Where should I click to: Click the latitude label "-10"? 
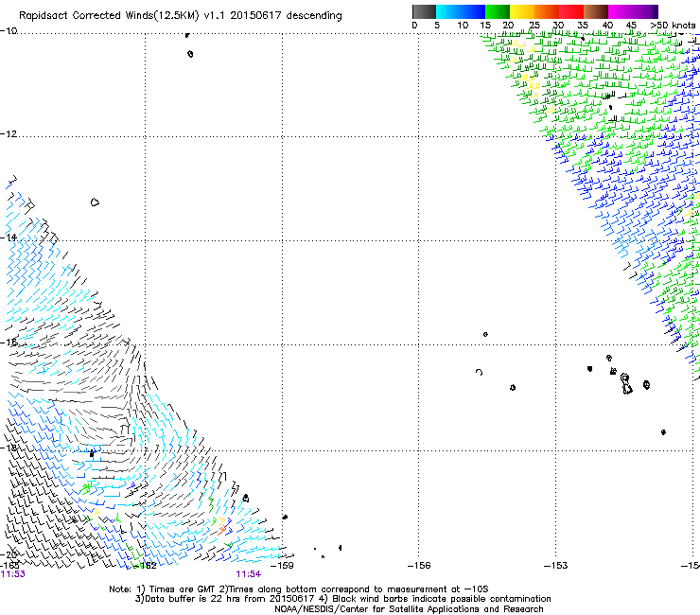[x=9, y=31]
